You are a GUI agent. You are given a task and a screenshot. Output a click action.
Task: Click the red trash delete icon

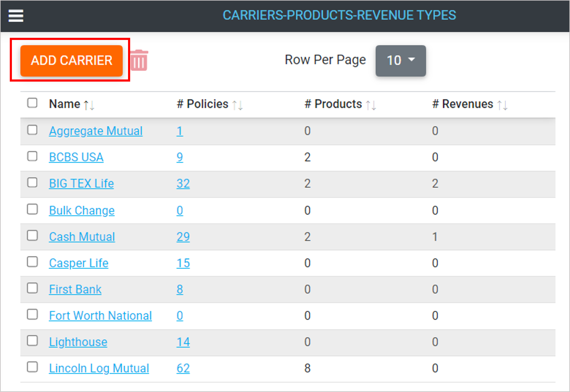click(x=139, y=60)
